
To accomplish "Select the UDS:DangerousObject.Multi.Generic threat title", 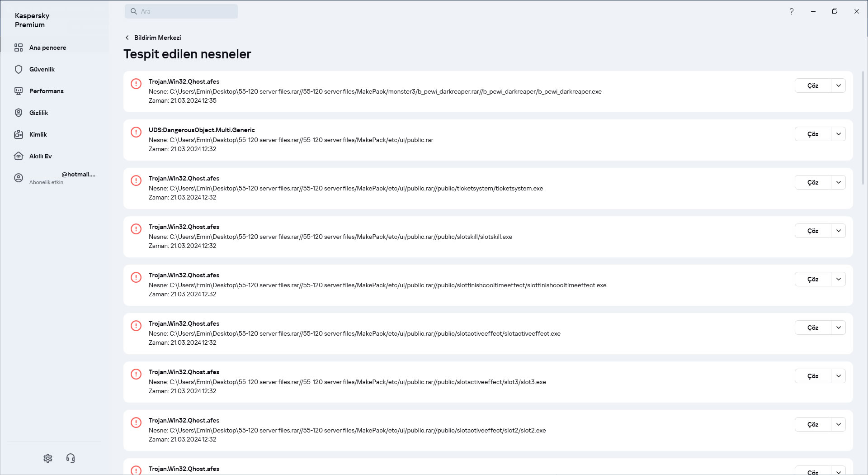I will click(202, 130).
